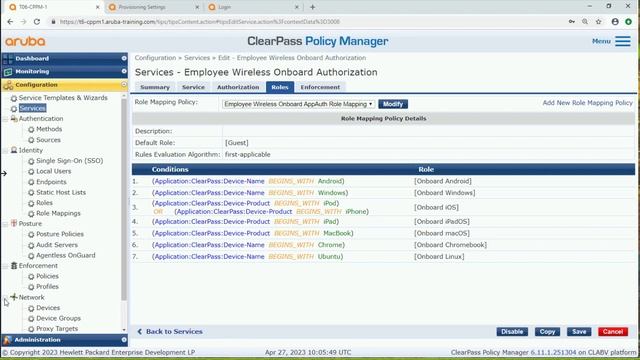Open the browser profile avatar icon
This screenshot has width=640, height=360.
coord(615,22)
